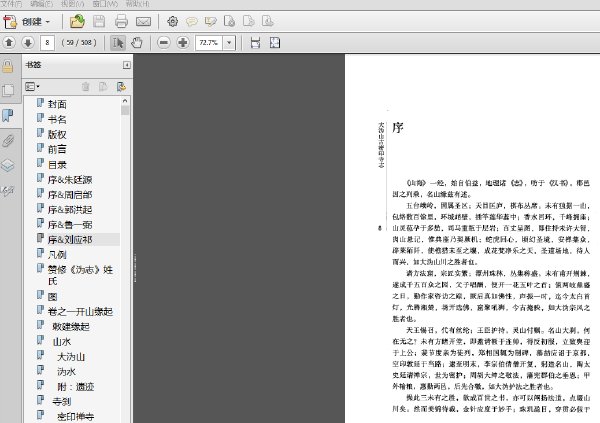600x423 pixels.
Task: Select the 沩水 bookmark
Action: [x=66, y=371]
